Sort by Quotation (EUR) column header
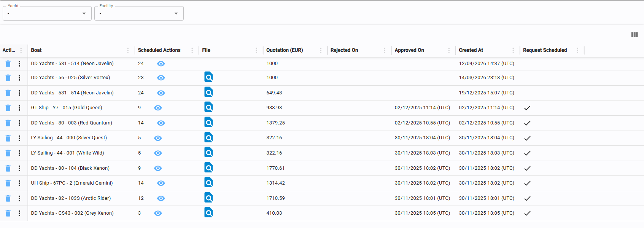Image resolution: width=644 pixels, height=228 pixels. click(x=285, y=50)
